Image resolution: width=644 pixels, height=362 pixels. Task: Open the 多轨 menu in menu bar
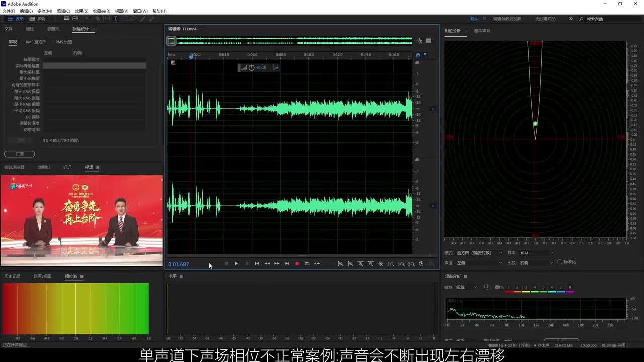[x=45, y=11]
